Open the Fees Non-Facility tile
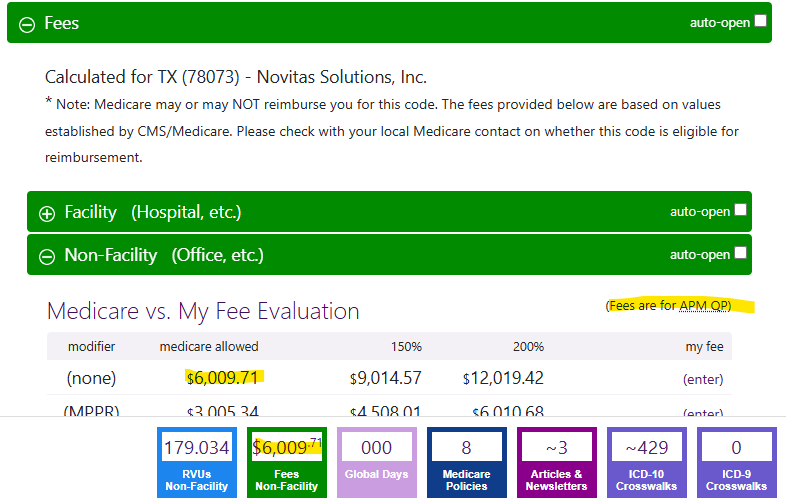 289,461
